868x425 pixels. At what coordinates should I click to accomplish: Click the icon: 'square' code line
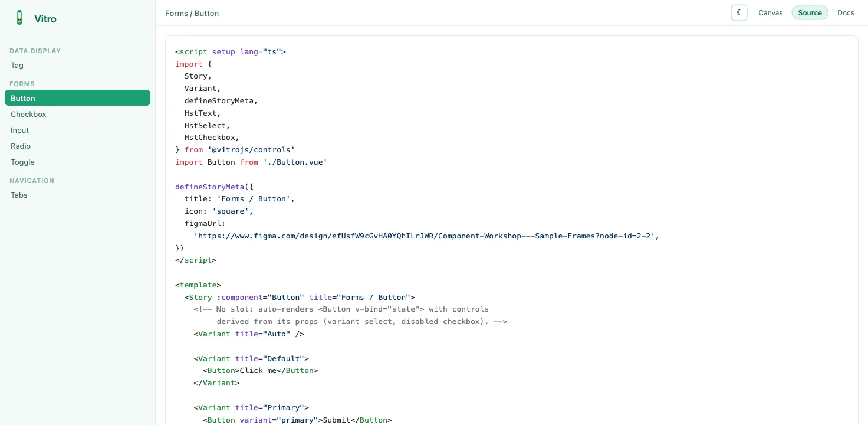[x=219, y=211]
